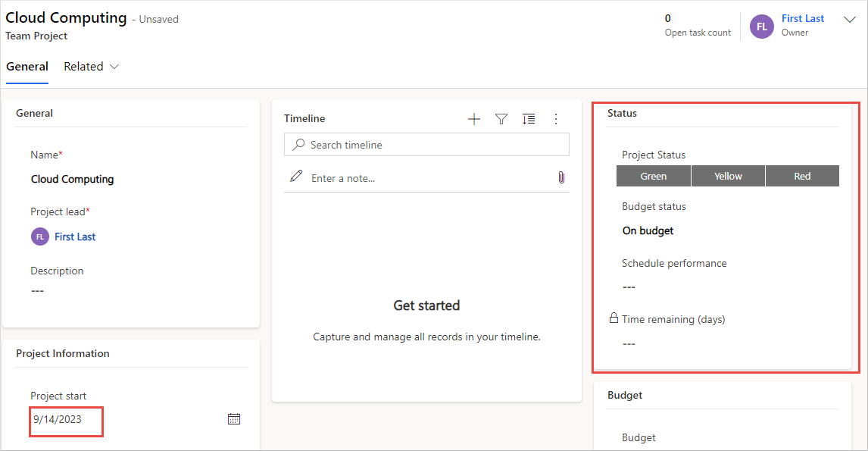
Task: Click the pencil icon beside Enter a note
Action: [x=296, y=177]
